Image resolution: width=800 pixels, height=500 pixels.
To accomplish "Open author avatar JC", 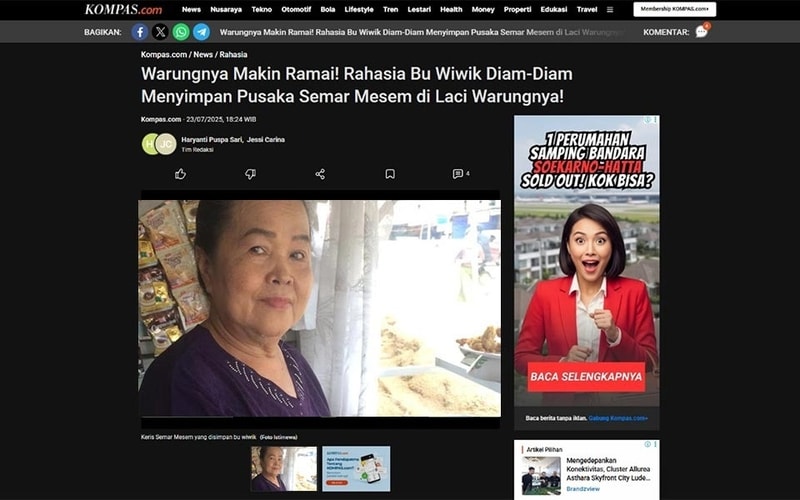I will pos(166,144).
